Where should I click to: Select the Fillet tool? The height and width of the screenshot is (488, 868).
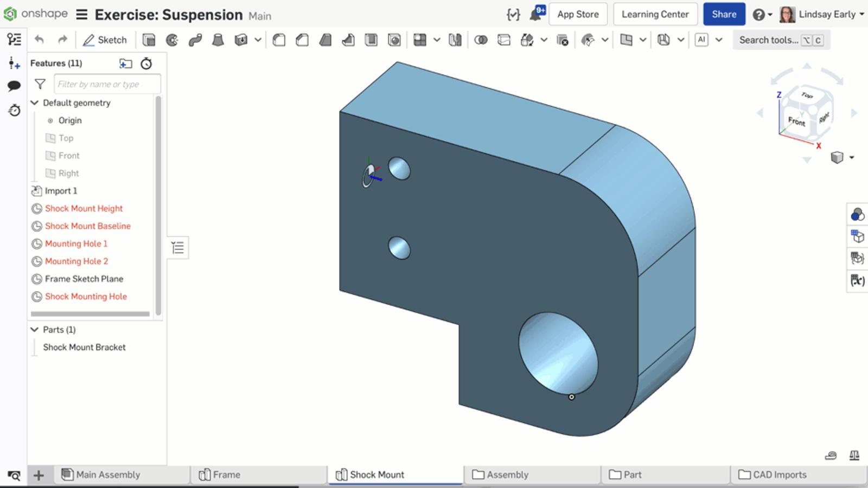click(279, 40)
